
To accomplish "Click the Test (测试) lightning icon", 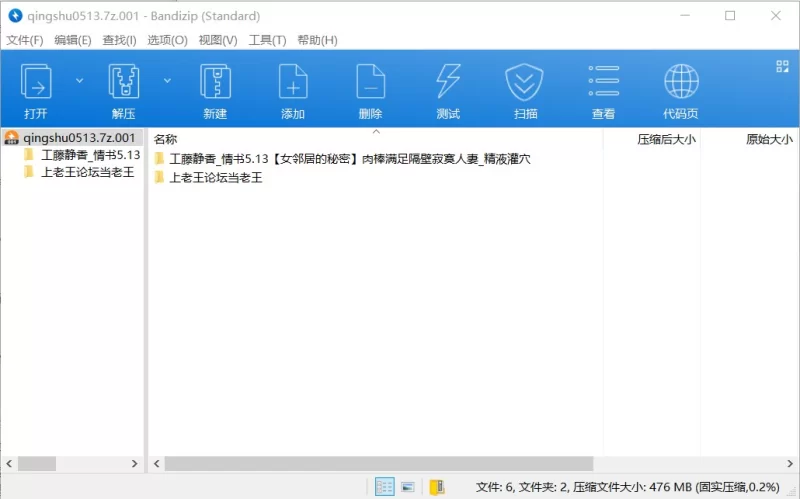I will coord(448,82).
